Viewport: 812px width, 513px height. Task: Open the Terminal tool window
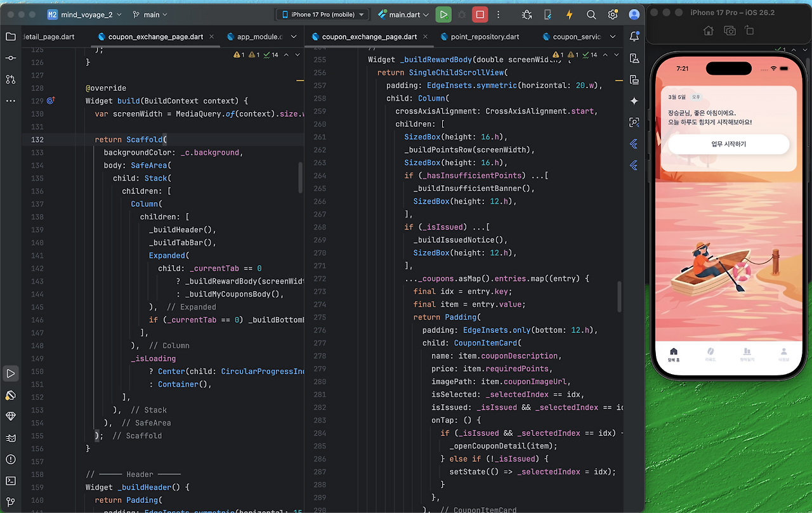point(11,481)
